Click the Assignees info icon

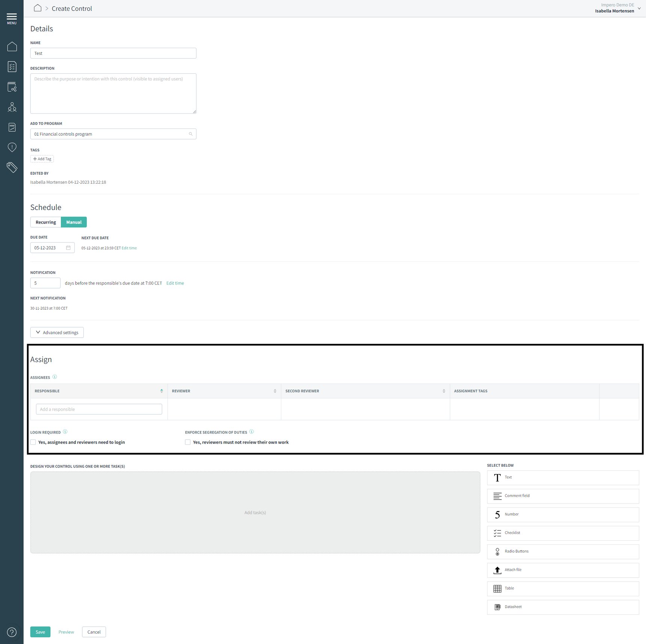coord(55,377)
